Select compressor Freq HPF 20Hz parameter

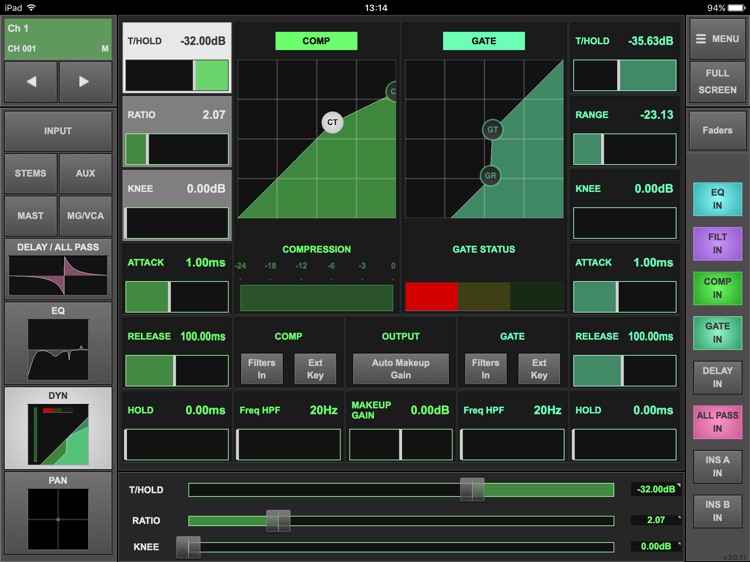289,427
